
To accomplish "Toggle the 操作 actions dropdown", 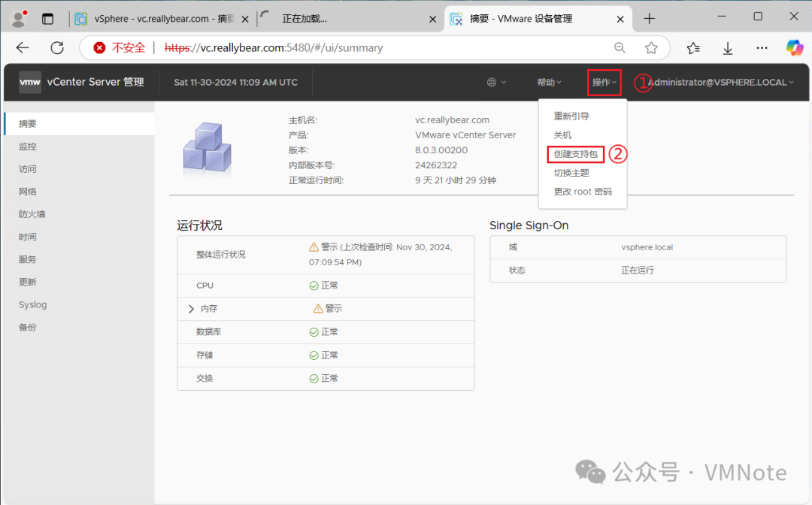I will click(x=604, y=82).
